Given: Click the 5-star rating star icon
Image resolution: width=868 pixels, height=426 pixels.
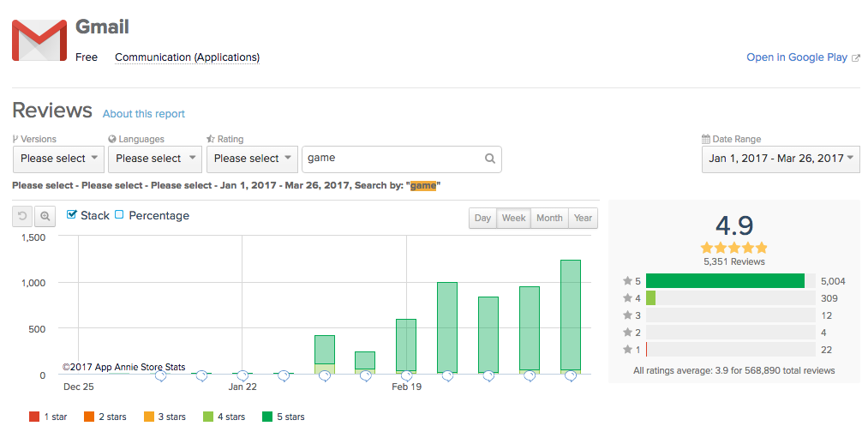Looking at the screenshot, I should click(628, 281).
